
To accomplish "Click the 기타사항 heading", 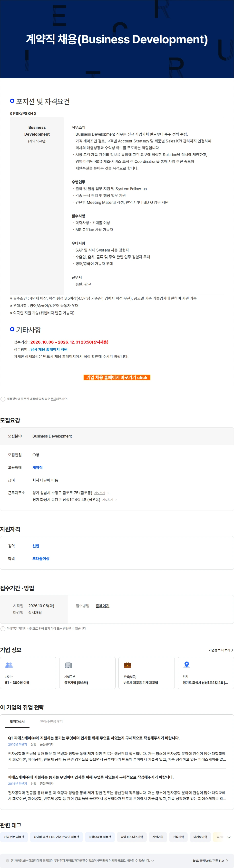I will coord(29,329).
